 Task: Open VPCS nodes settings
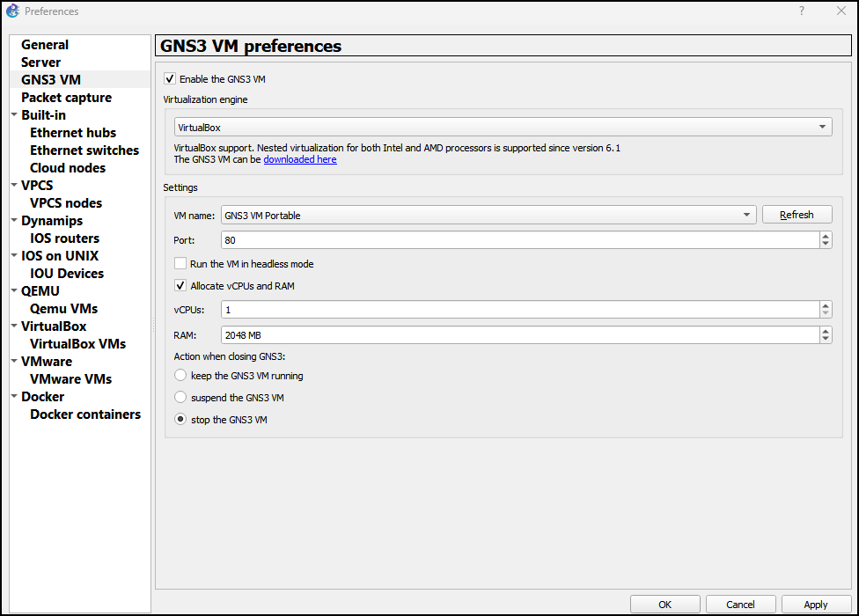(66, 202)
